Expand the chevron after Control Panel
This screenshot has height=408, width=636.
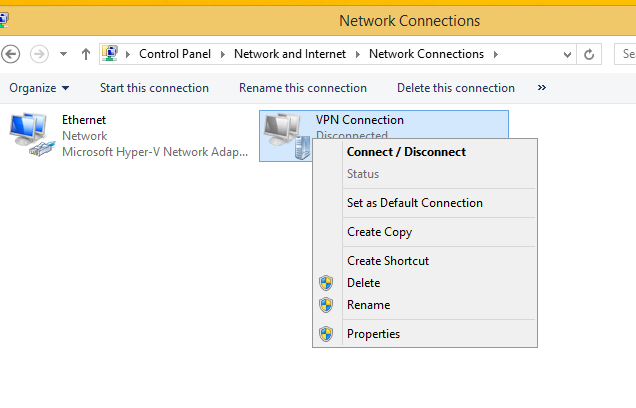pos(223,54)
